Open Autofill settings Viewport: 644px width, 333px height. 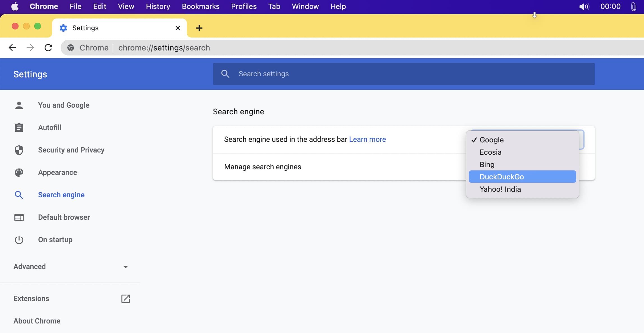(x=50, y=128)
